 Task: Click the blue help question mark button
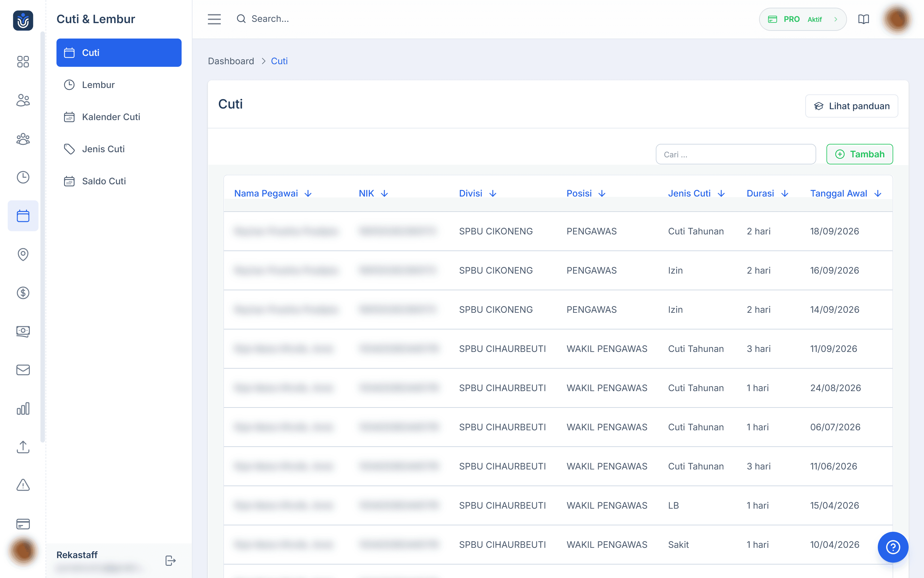coord(893,547)
